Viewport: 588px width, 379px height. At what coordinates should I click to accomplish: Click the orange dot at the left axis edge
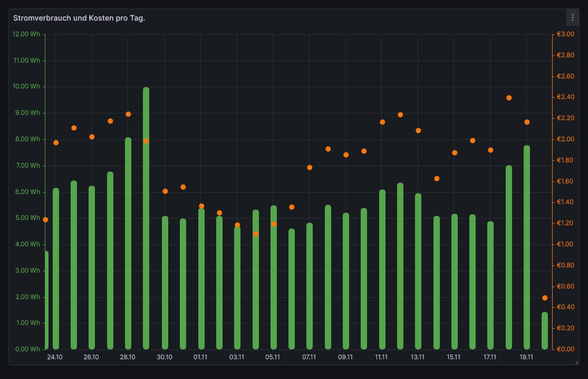click(x=45, y=220)
